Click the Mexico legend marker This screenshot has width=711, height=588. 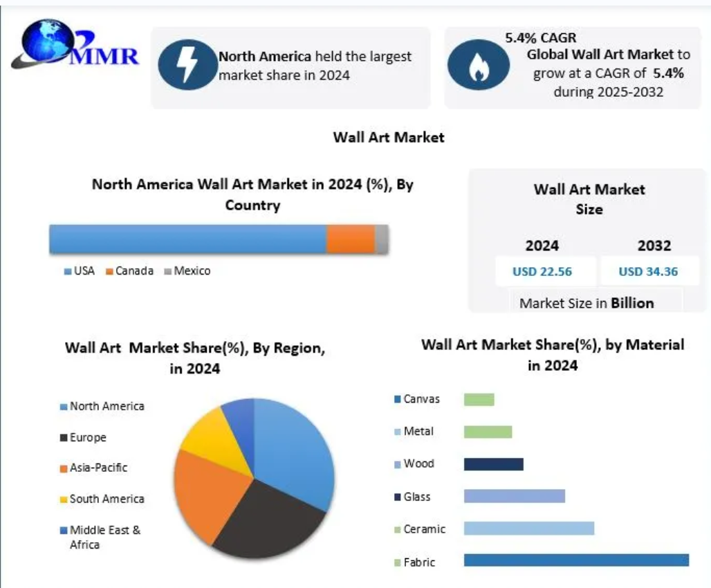point(167,271)
